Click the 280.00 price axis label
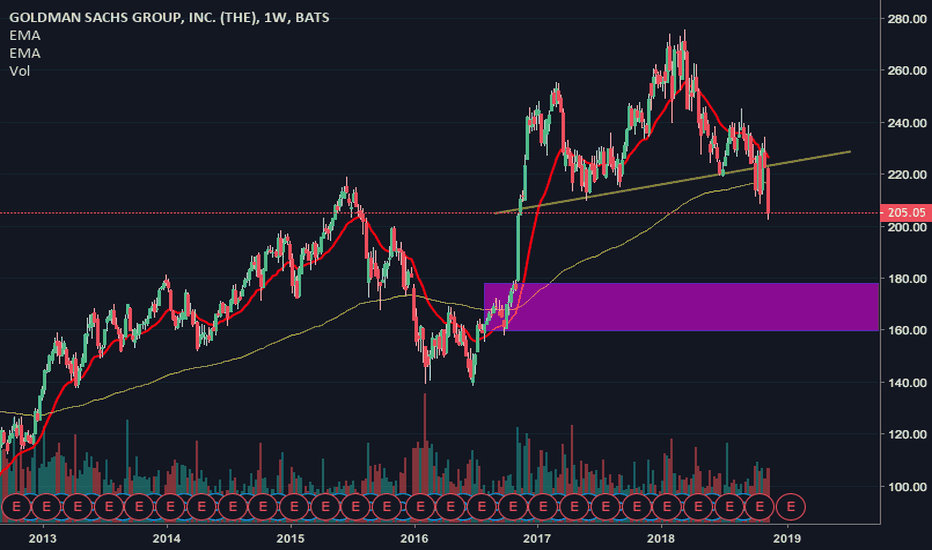 (x=907, y=19)
